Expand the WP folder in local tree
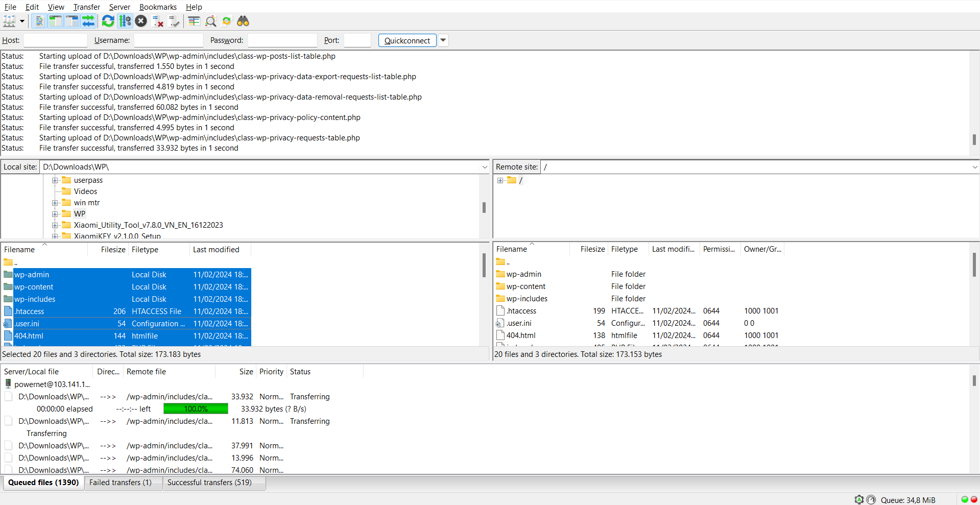Screen dimensions: 980x505 coord(55,214)
